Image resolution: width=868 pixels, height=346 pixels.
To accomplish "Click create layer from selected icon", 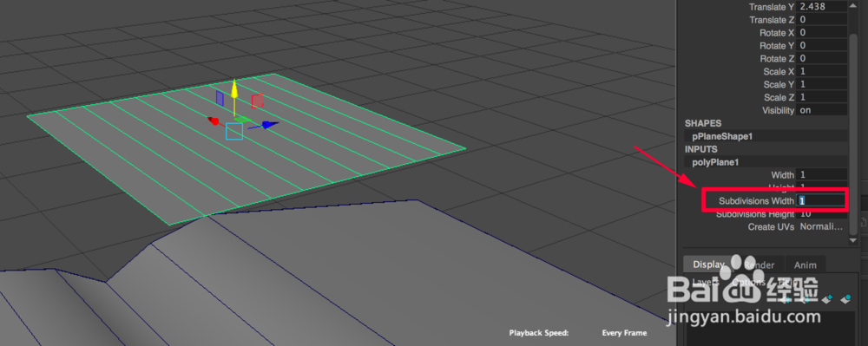I will tap(846, 299).
